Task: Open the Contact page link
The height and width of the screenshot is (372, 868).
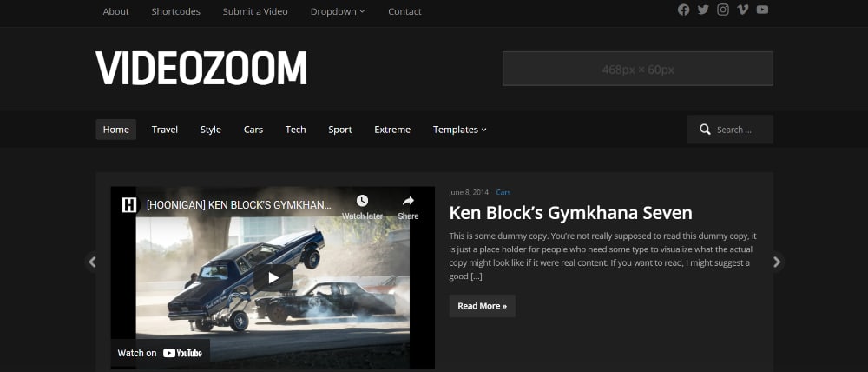Action: pos(404,11)
